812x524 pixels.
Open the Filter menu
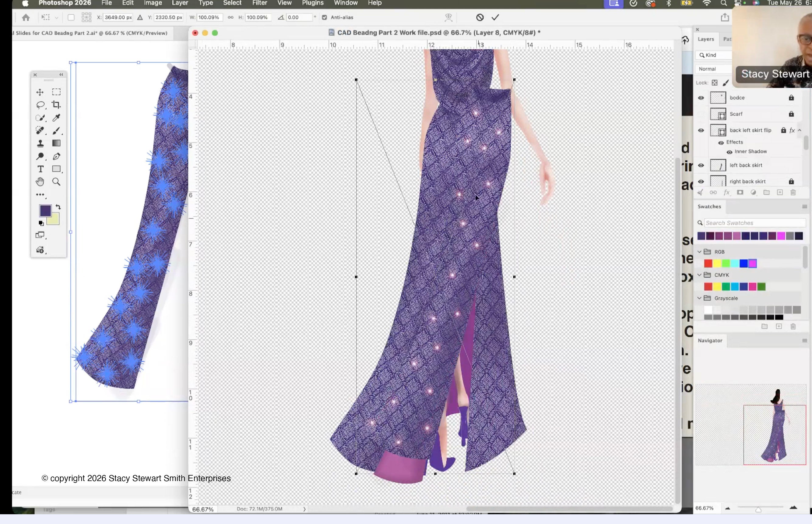[x=259, y=3]
